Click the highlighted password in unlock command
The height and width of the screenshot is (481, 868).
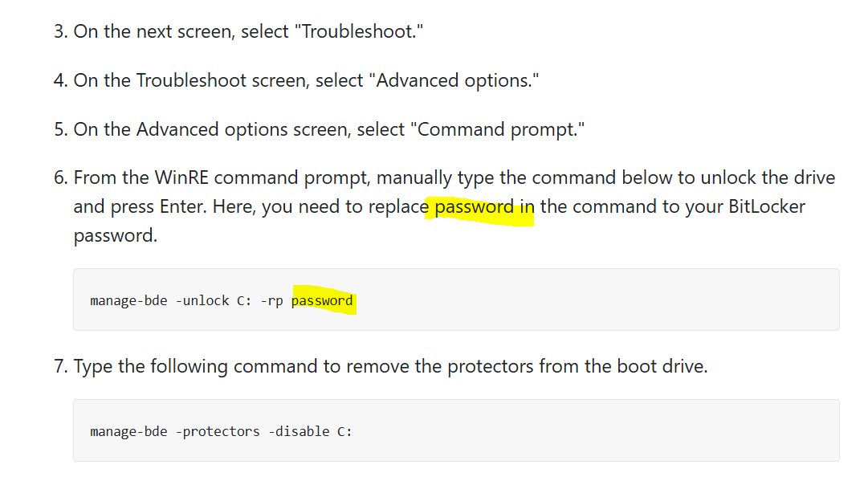click(322, 300)
